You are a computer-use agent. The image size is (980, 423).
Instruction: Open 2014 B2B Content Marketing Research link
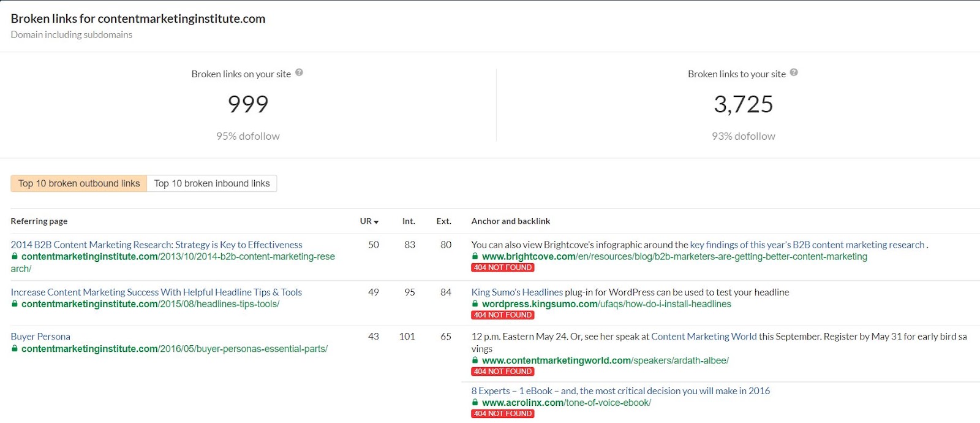click(x=156, y=245)
